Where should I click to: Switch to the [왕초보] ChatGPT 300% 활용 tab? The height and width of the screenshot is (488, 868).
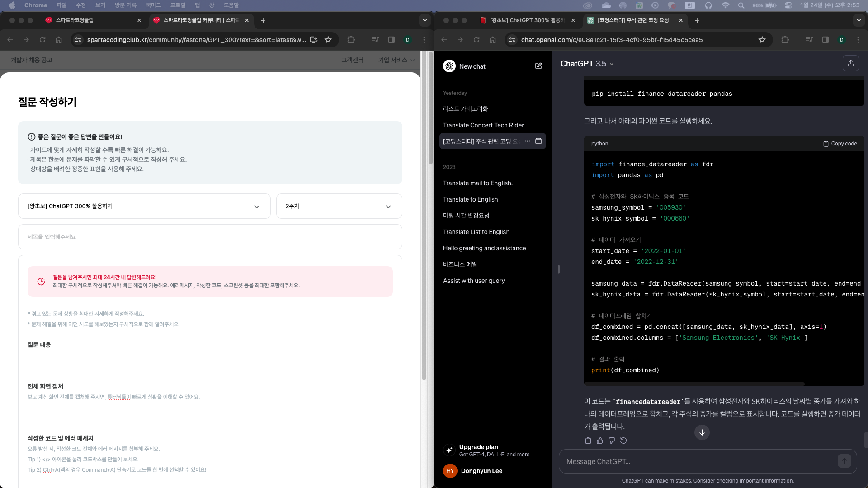pos(527,20)
